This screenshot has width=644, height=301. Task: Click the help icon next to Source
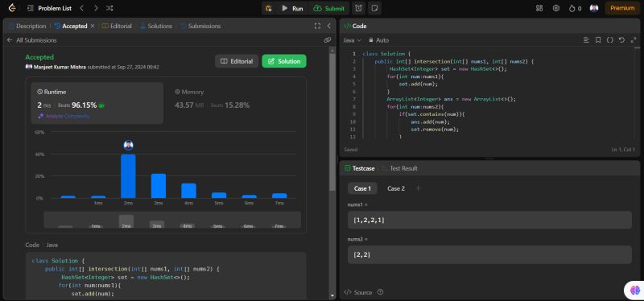click(380, 292)
